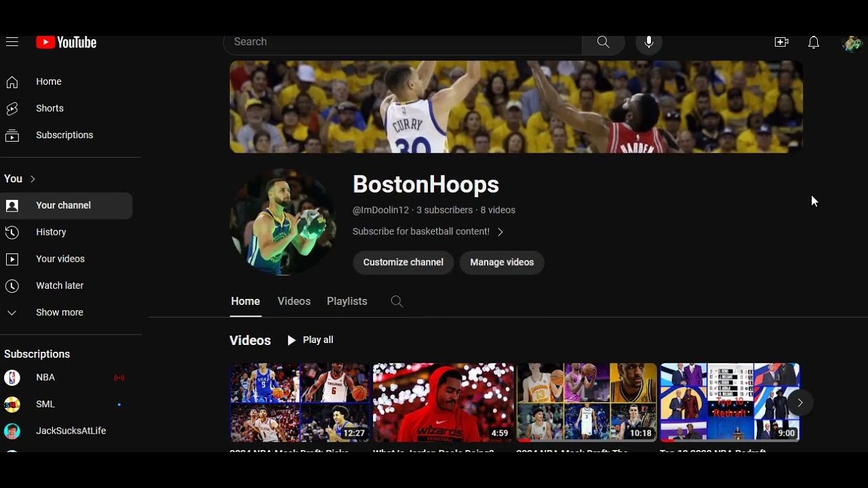Click the Your videos play icon
The width and height of the screenshot is (868, 488).
point(12,260)
